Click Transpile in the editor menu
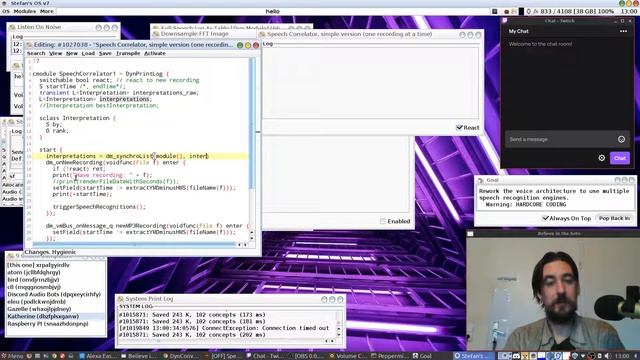 tap(128, 53)
